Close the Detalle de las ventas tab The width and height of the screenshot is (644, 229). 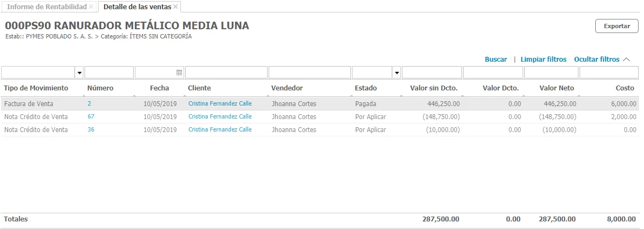[175, 6]
